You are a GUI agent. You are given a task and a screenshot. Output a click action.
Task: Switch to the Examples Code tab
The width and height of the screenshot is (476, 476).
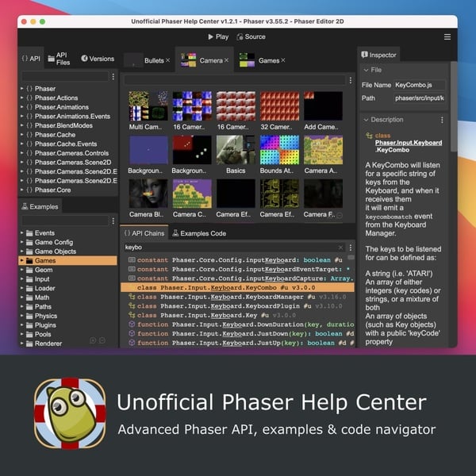coord(199,233)
